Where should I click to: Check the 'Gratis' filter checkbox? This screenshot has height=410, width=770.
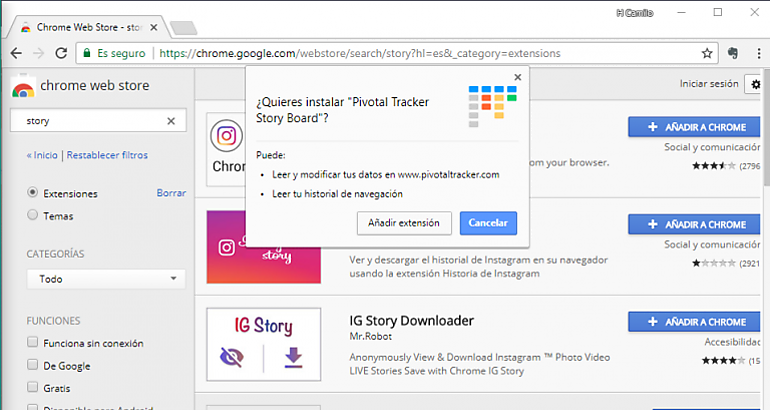(32, 387)
